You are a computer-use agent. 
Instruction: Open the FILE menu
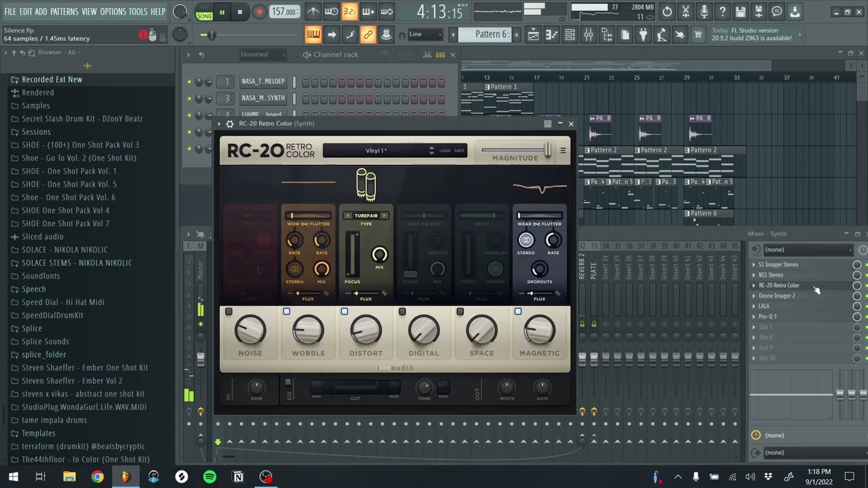click(x=10, y=12)
